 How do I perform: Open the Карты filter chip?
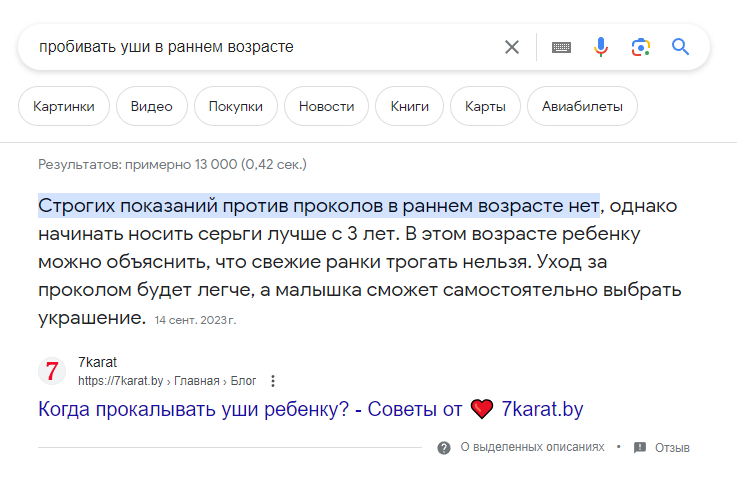tap(485, 106)
